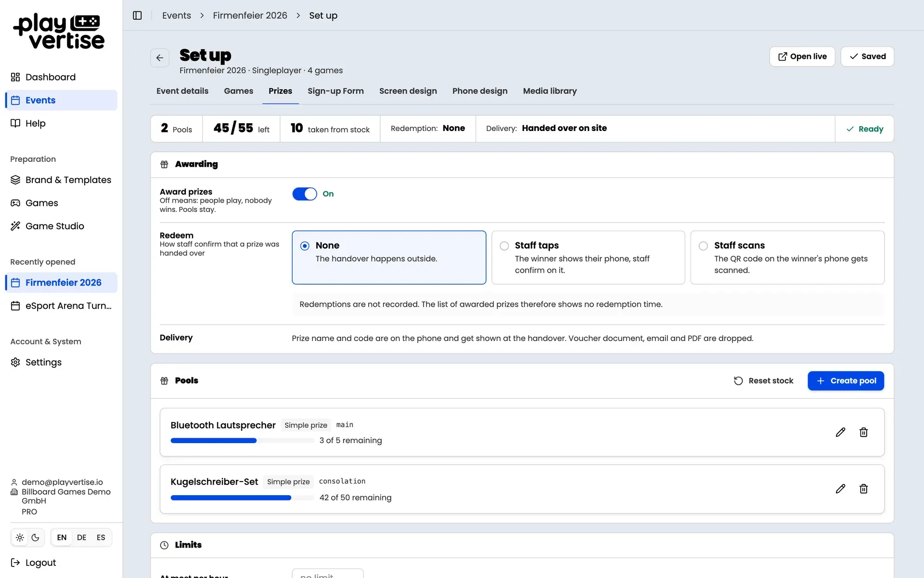Switch language to ES
The width and height of the screenshot is (924, 578).
(x=101, y=538)
